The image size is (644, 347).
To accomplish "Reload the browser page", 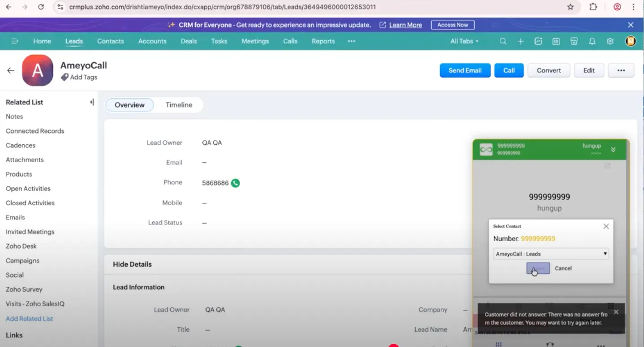I will pyautogui.click(x=41, y=7).
